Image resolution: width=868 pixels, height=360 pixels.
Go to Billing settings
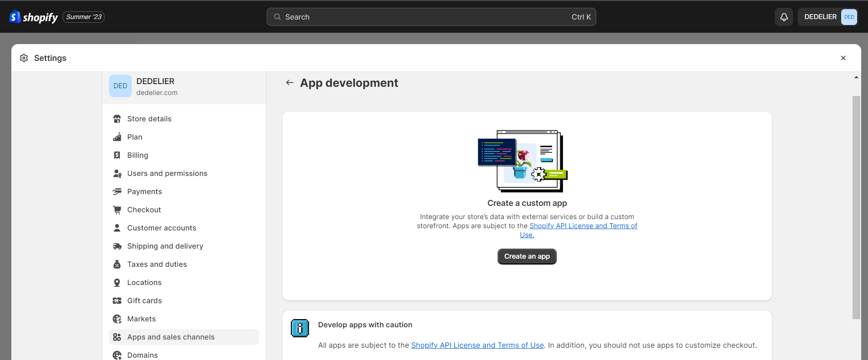pos(184,155)
